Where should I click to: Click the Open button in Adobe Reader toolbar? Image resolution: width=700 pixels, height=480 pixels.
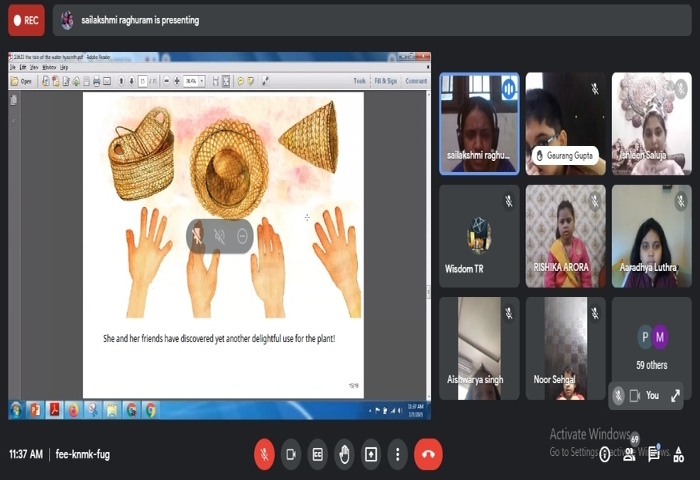click(21, 81)
